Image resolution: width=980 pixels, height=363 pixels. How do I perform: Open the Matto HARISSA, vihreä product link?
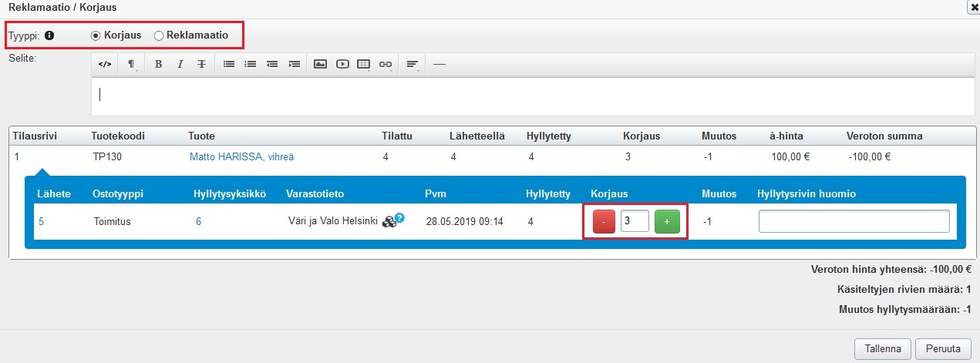pyautogui.click(x=241, y=157)
